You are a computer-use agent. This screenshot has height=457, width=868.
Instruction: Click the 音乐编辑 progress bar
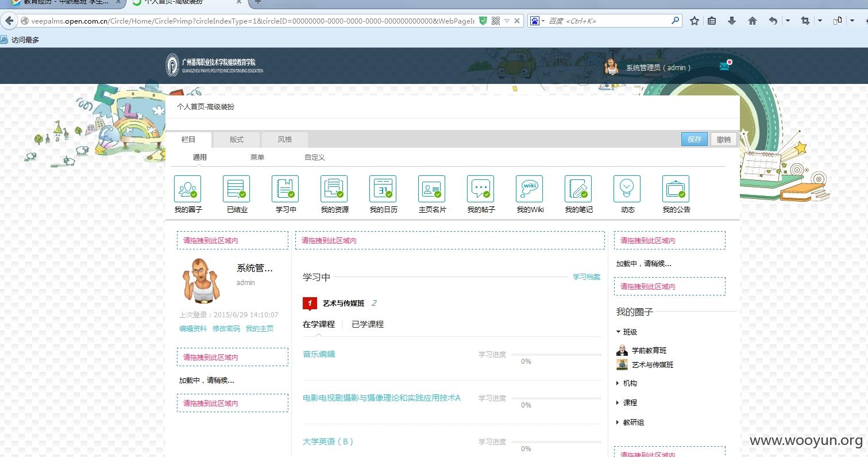[x=556, y=355]
